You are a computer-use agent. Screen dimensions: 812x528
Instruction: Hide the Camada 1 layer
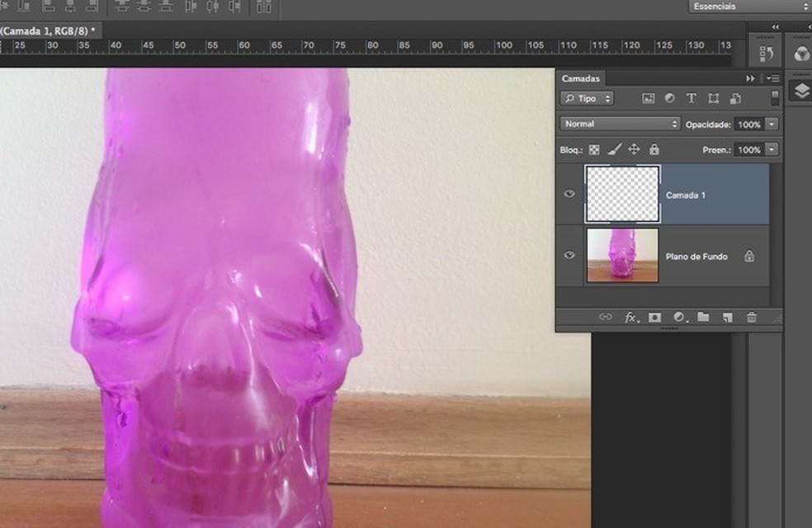point(569,194)
